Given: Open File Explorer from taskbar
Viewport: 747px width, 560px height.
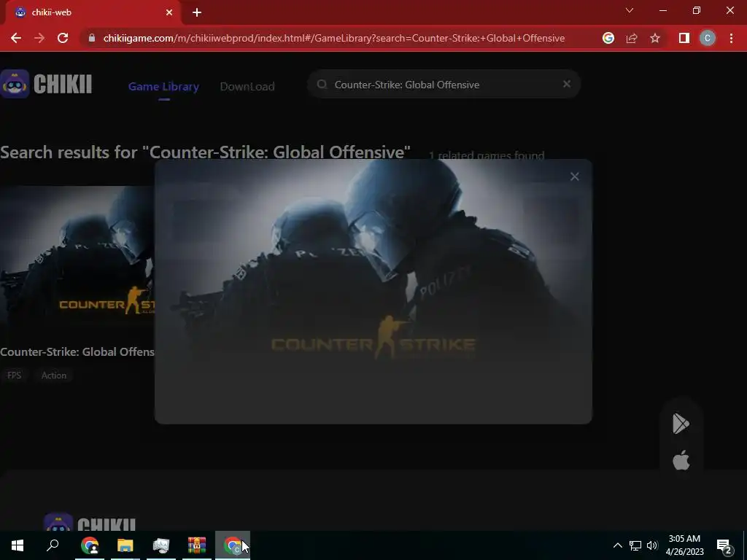Looking at the screenshot, I should click(125, 545).
